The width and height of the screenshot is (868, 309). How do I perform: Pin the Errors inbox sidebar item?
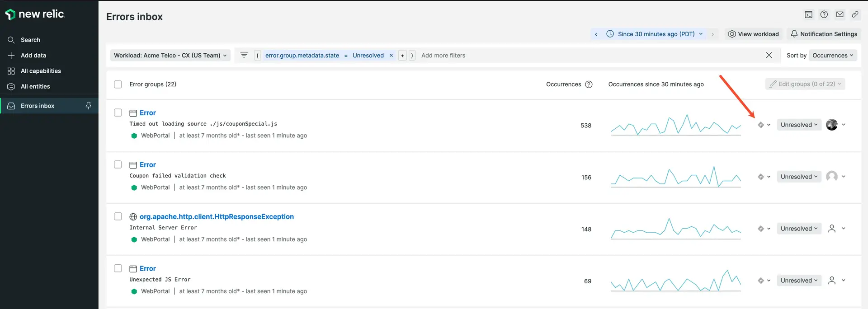[x=89, y=106]
